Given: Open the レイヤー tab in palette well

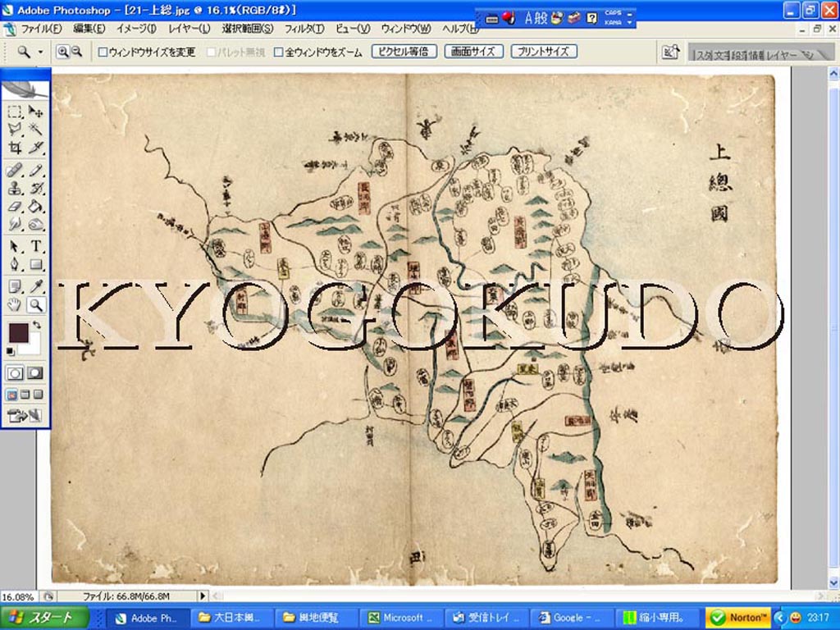Looking at the screenshot, I should coord(781,55).
